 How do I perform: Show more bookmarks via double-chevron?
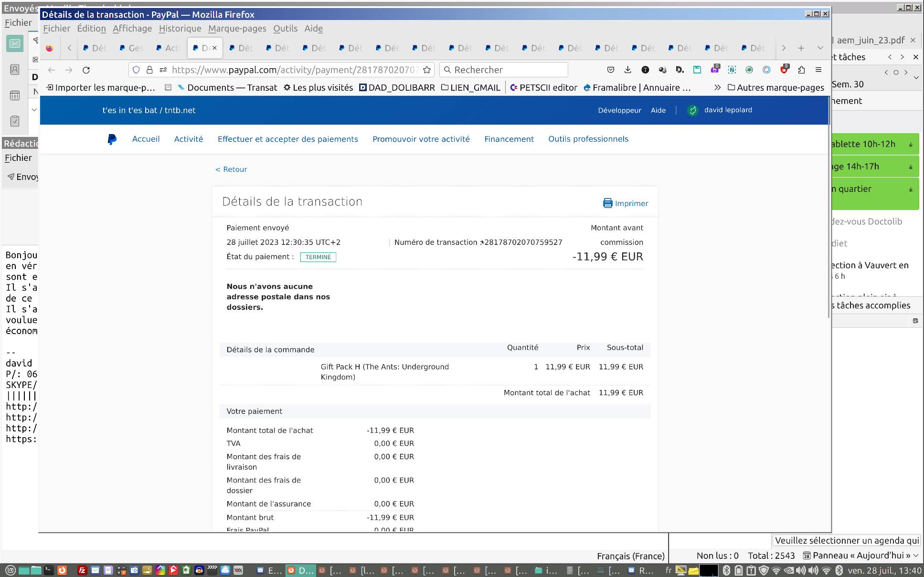[x=717, y=88]
